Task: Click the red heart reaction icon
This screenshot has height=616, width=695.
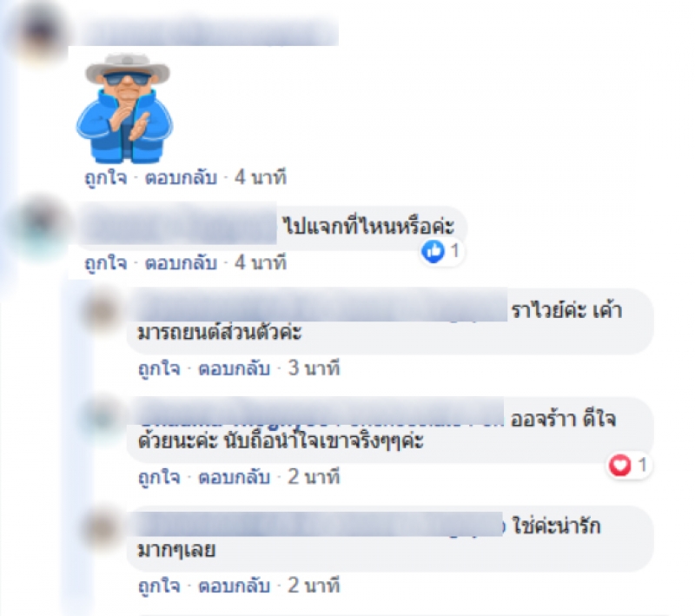Action: point(619,466)
